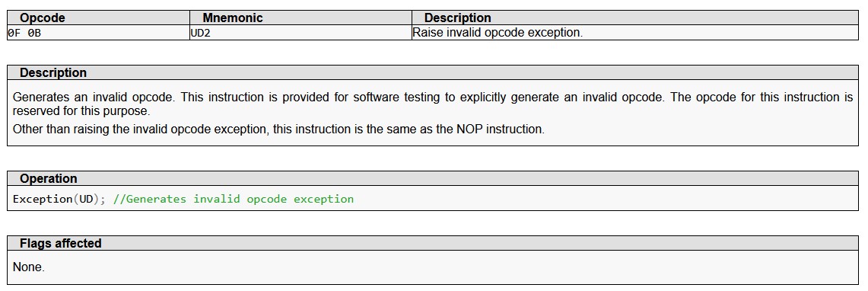This screenshot has width=868, height=291.
Task: Click the green 'Generates invalid opcode exception' comment
Action: pos(233,199)
